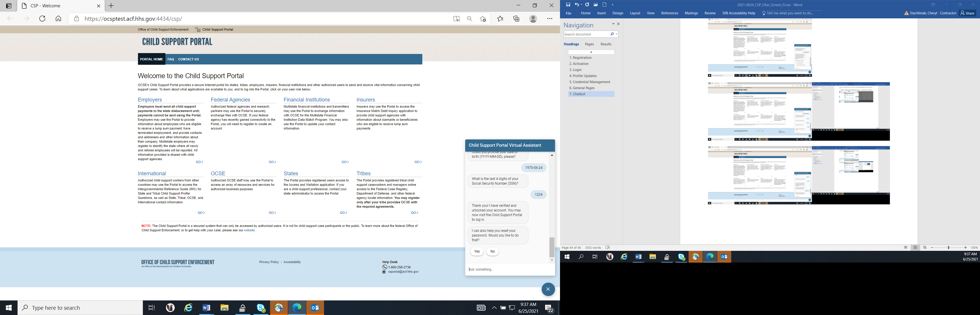This screenshot has width=980, height=315.
Task: Select the Chatbot heading in Navigation
Action: point(579,94)
